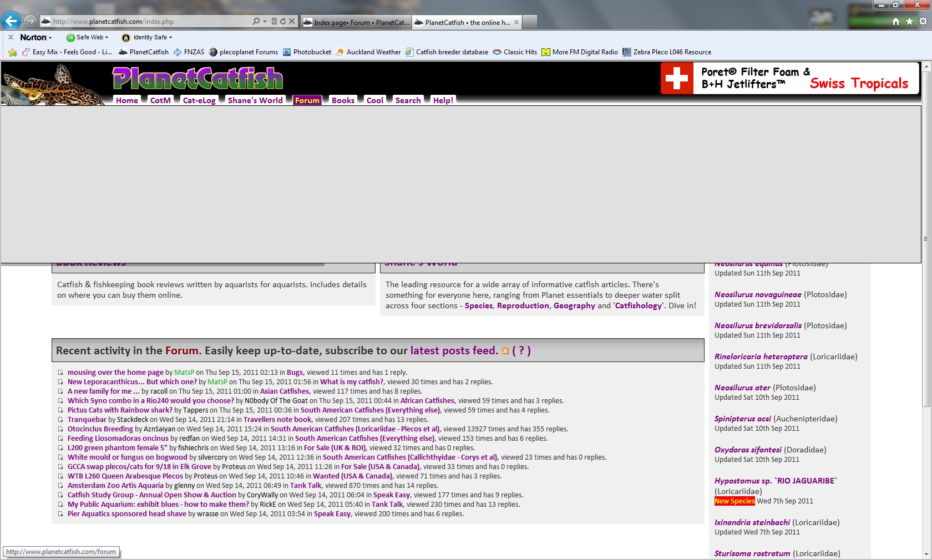Open the Home site menu item
This screenshot has height=560, width=932.
click(x=127, y=100)
